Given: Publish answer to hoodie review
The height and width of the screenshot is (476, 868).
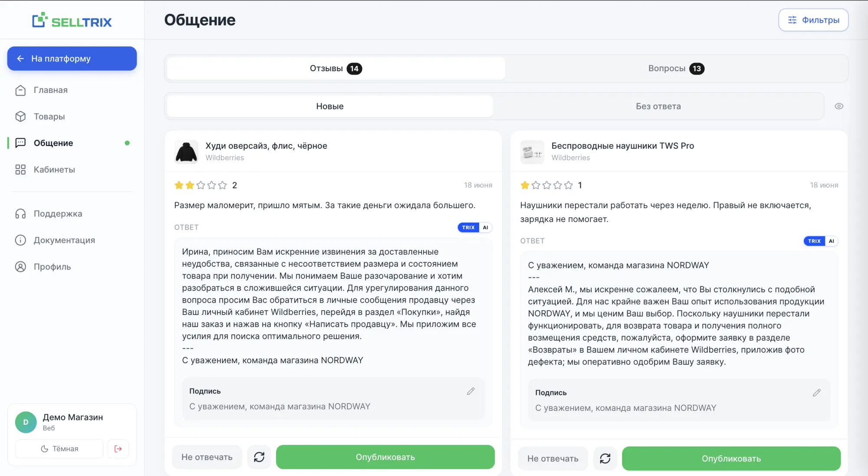Looking at the screenshot, I should 385,457.
